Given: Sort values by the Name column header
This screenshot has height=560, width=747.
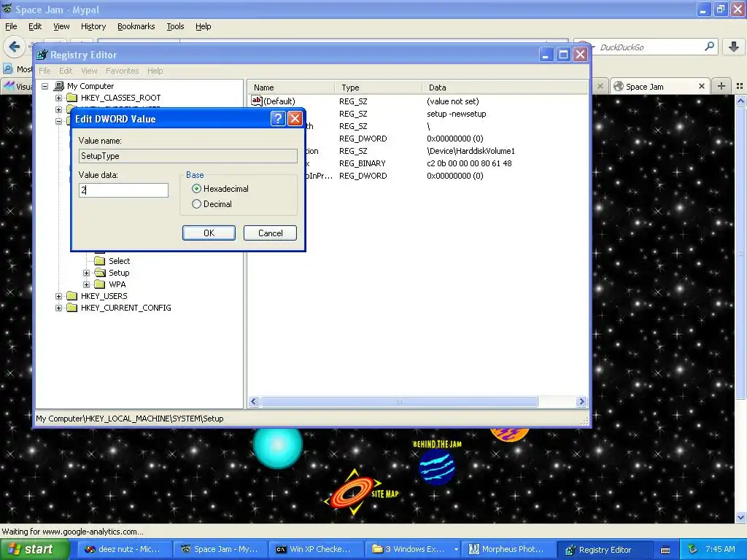Looking at the screenshot, I should coord(290,87).
